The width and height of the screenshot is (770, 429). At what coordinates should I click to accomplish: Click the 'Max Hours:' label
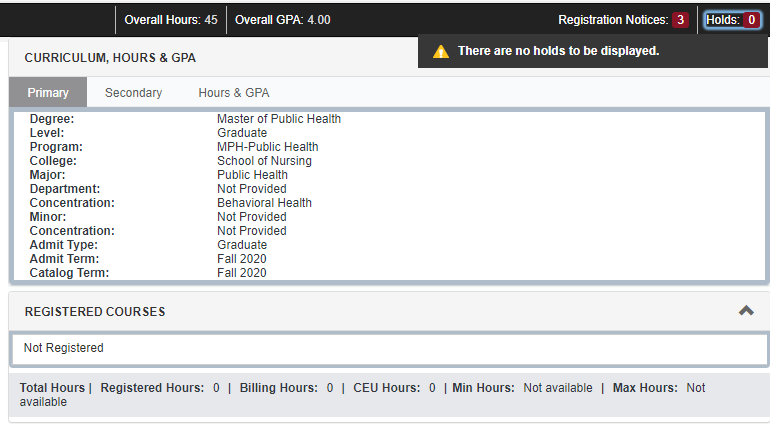coord(645,388)
